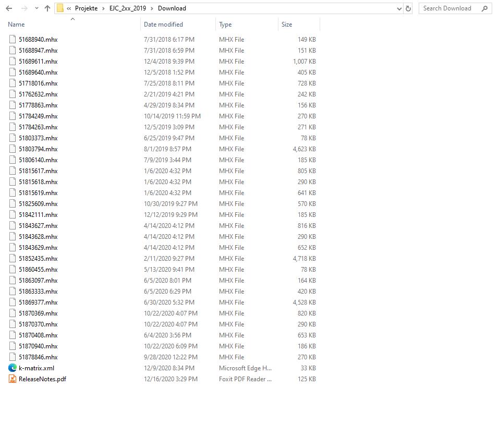Click the folder icon in address bar
This screenshot has width=499, height=448.
pyautogui.click(x=60, y=8)
